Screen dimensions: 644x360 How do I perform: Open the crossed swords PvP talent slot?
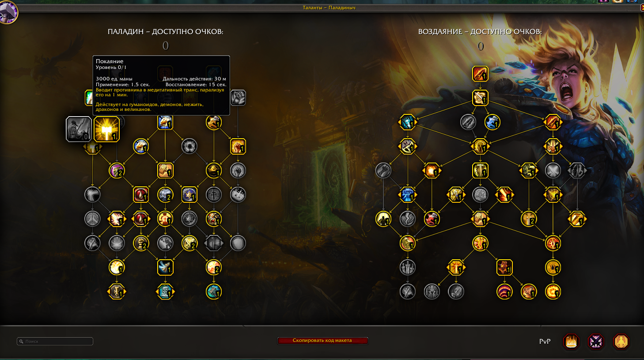596,341
